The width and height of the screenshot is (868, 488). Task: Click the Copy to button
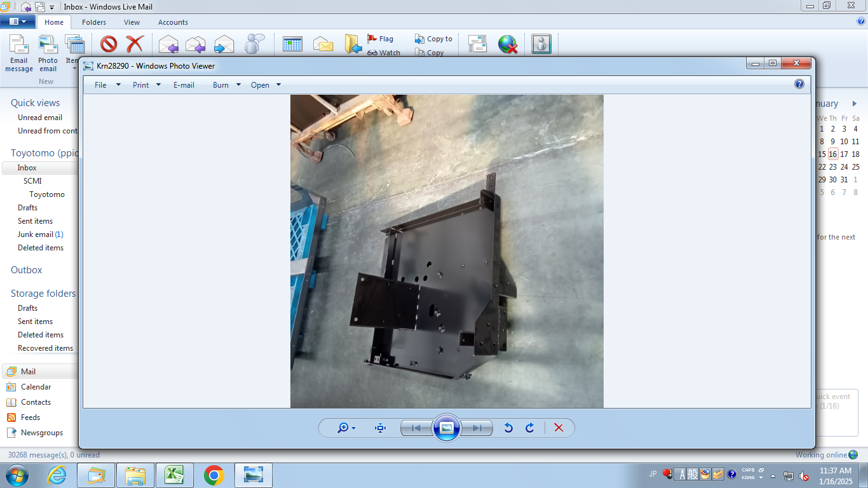433,39
